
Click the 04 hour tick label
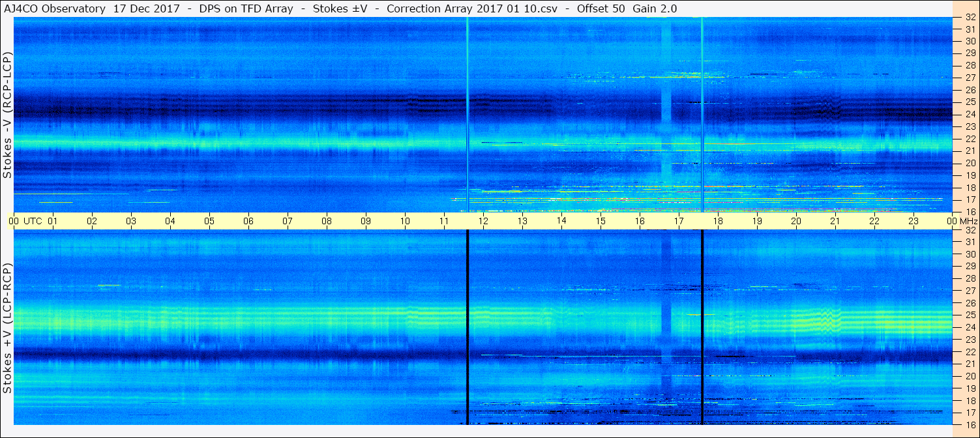(170, 222)
